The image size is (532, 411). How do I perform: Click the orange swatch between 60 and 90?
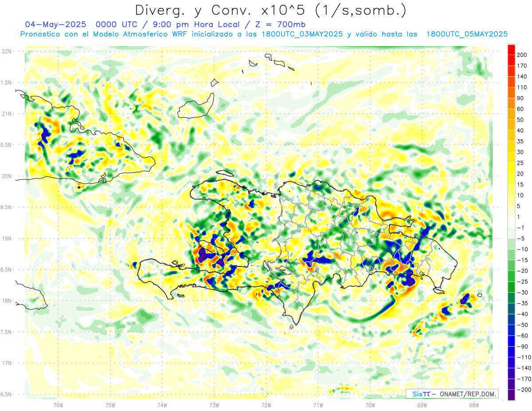[x=511, y=104]
